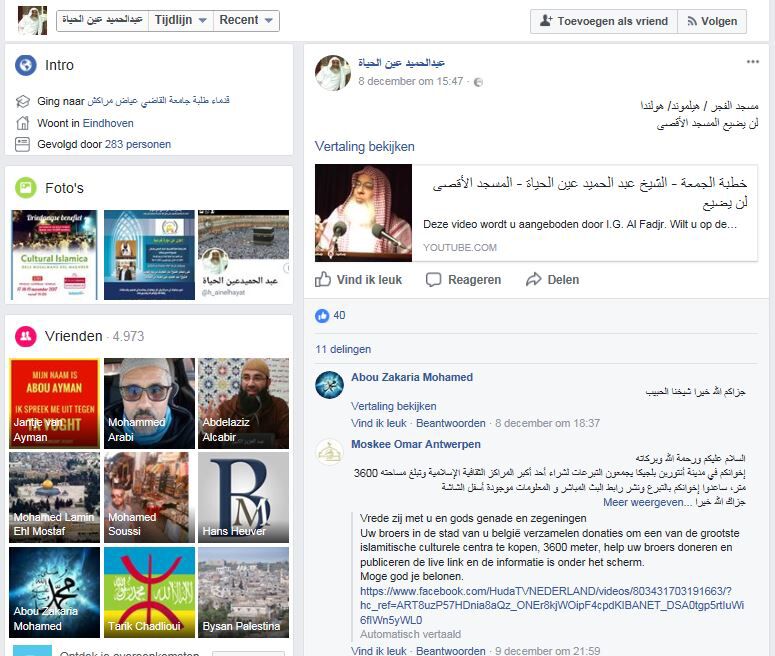Expand the Recent dropdown

pos(246,20)
